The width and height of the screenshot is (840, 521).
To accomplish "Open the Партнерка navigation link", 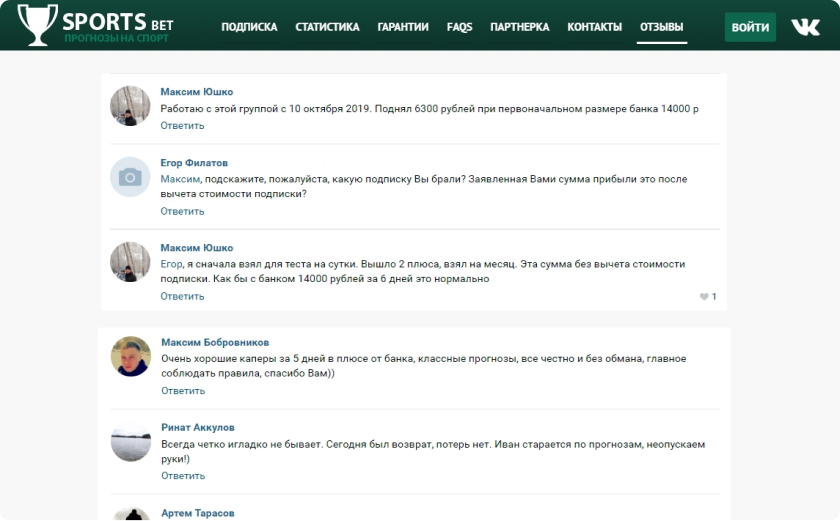I will [x=519, y=27].
